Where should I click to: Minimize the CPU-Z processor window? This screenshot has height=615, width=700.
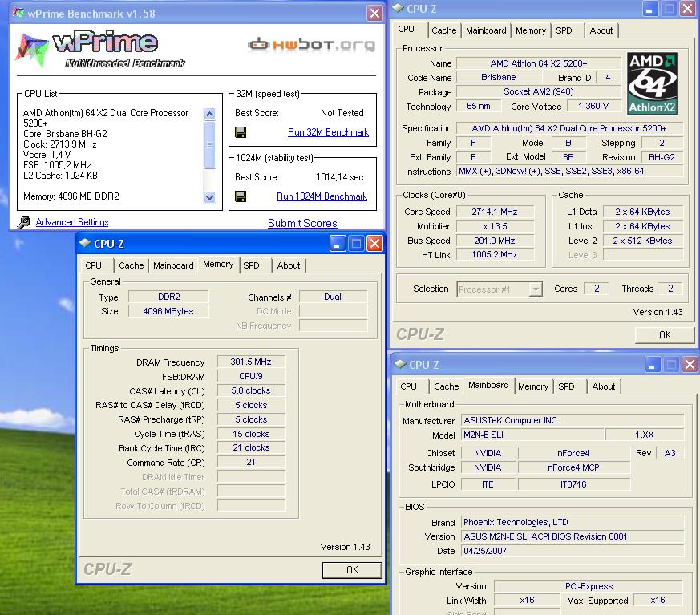coord(649,9)
